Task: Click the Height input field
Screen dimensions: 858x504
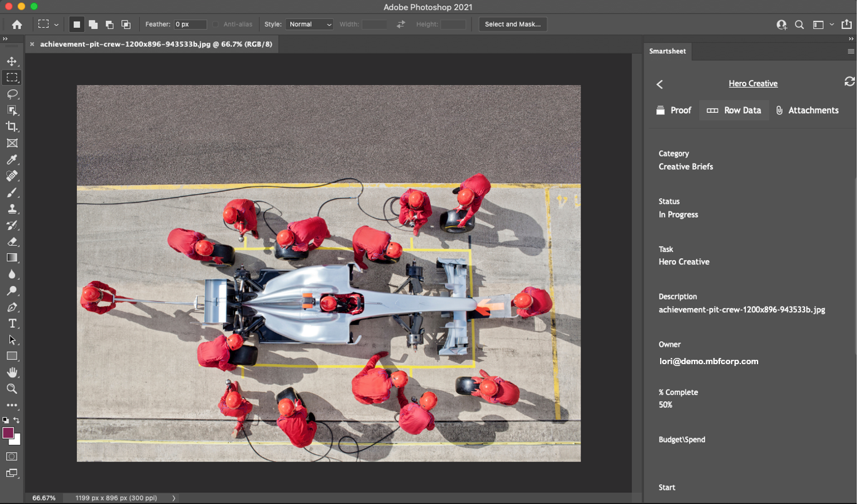Action: pyautogui.click(x=454, y=25)
